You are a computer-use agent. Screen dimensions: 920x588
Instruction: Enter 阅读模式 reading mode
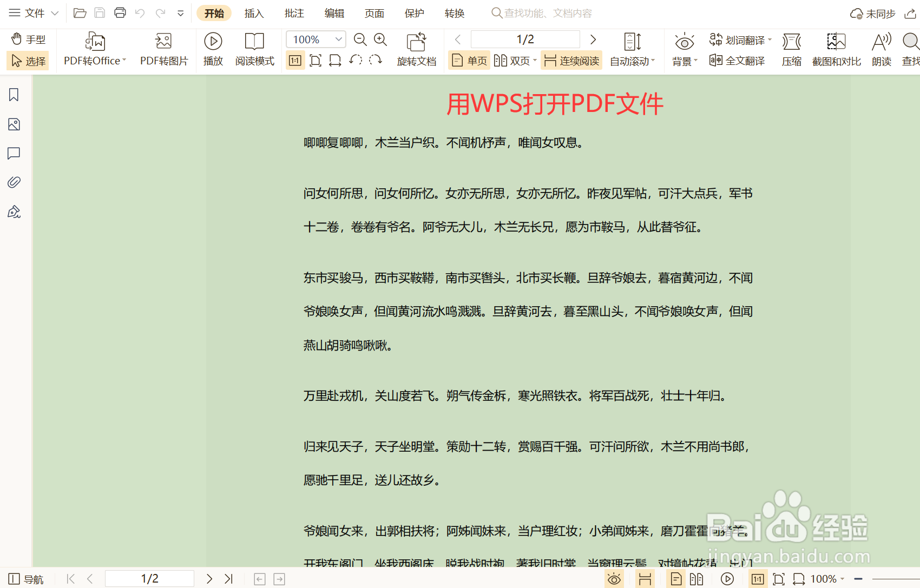(255, 50)
